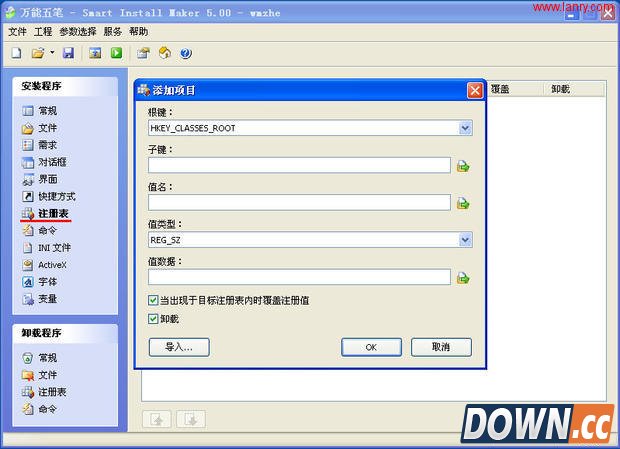
Task: Open the 服务 menu
Action: click(x=113, y=32)
